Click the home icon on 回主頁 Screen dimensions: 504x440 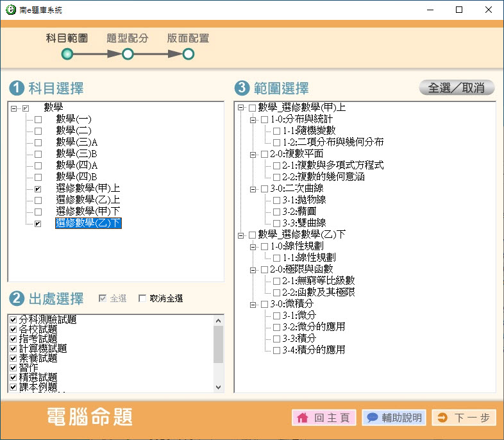click(x=303, y=418)
